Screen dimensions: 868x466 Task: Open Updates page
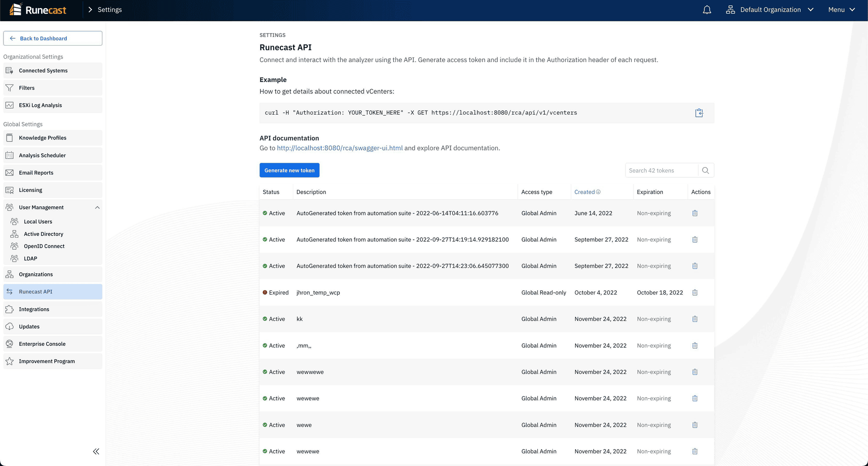click(53, 327)
